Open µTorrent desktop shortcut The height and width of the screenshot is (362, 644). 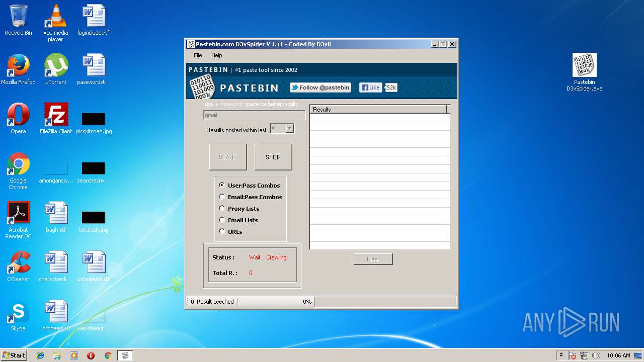pos(55,69)
